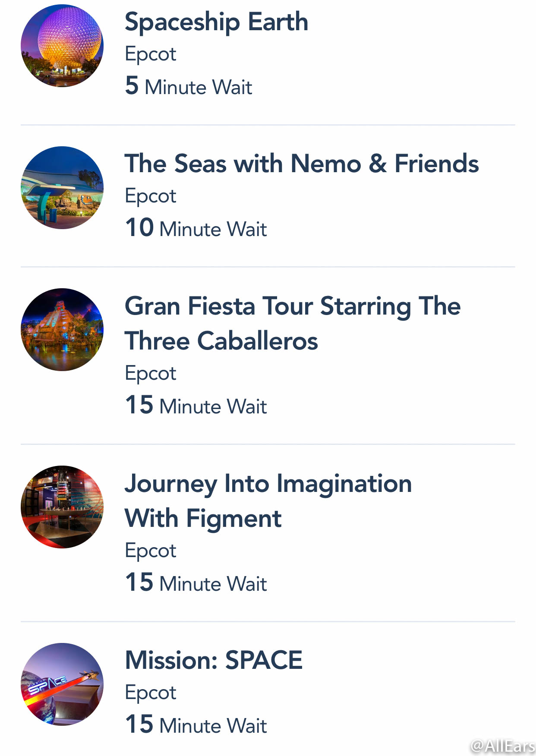536x756 pixels.
Task: Tap Mission: SPACE 15 Minute Wait text
Action: (196, 724)
